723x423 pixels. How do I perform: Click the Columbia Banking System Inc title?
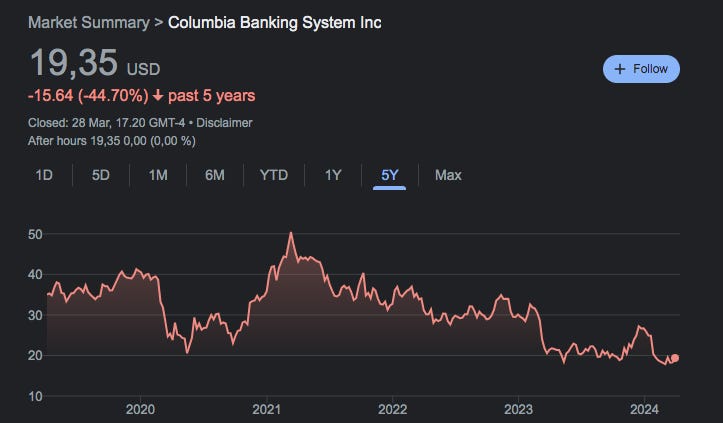click(x=274, y=23)
